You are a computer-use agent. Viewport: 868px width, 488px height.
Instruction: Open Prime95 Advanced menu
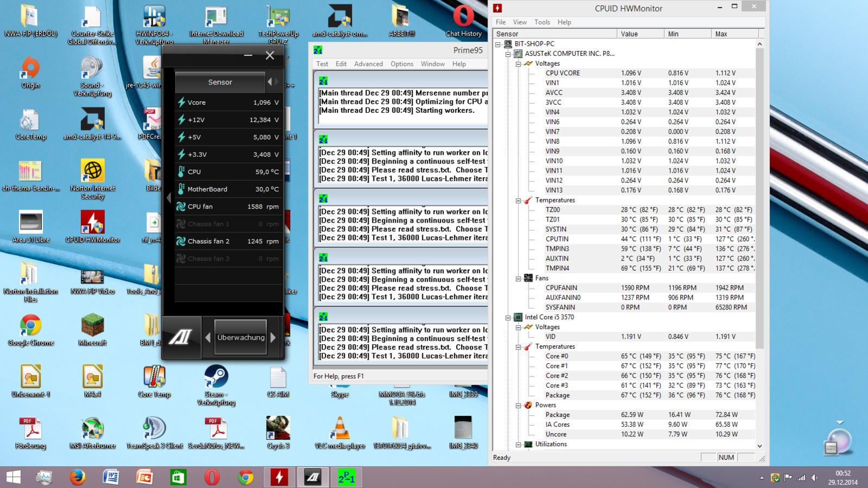pyautogui.click(x=369, y=64)
